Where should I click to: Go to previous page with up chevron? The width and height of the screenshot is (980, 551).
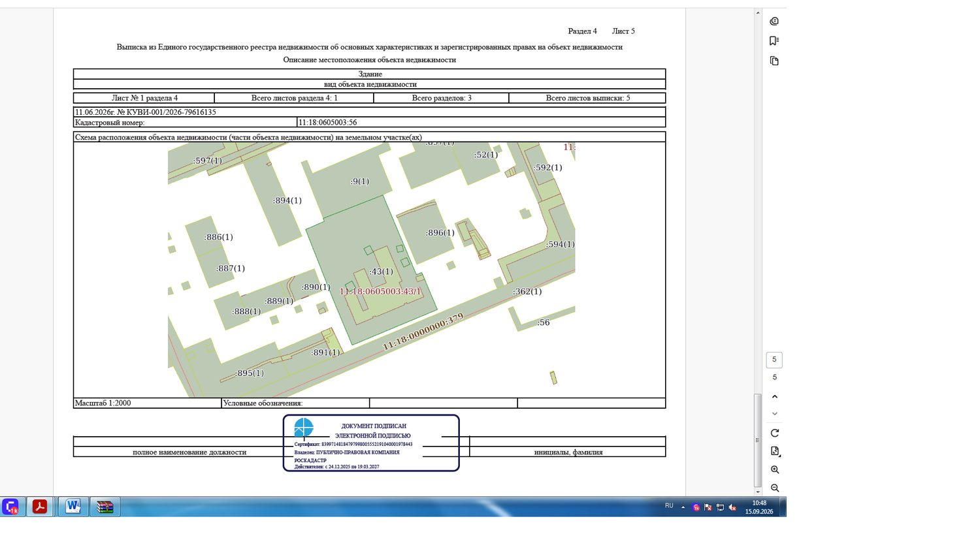click(x=775, y=396)
